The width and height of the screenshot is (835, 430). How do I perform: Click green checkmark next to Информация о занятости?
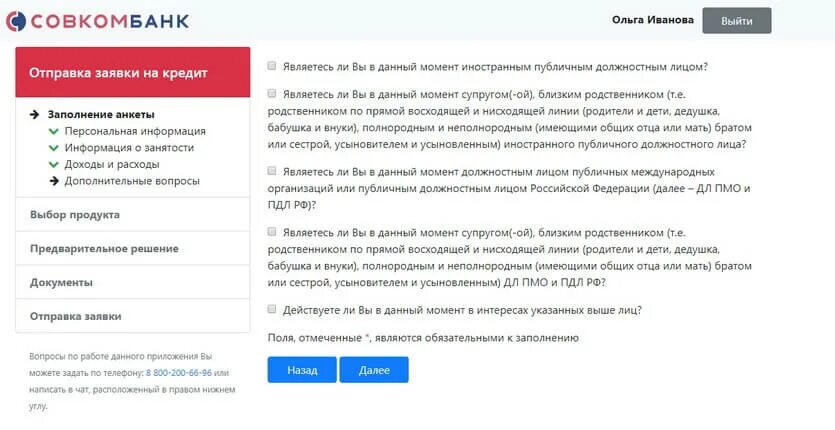click(53, 148)
